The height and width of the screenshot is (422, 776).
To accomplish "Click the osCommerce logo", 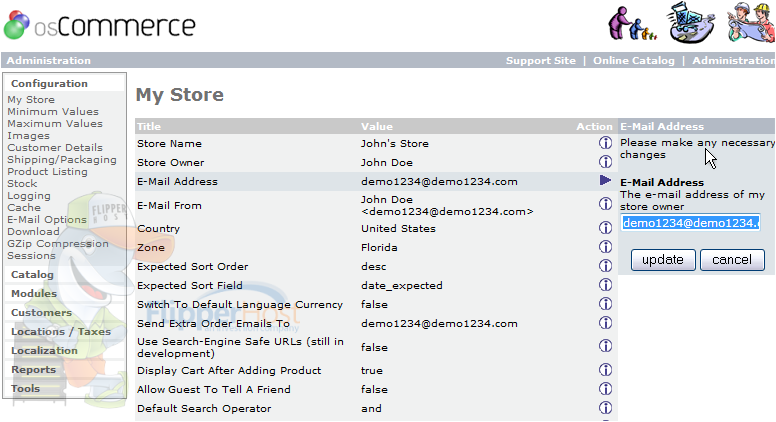I will coord(100,25).
